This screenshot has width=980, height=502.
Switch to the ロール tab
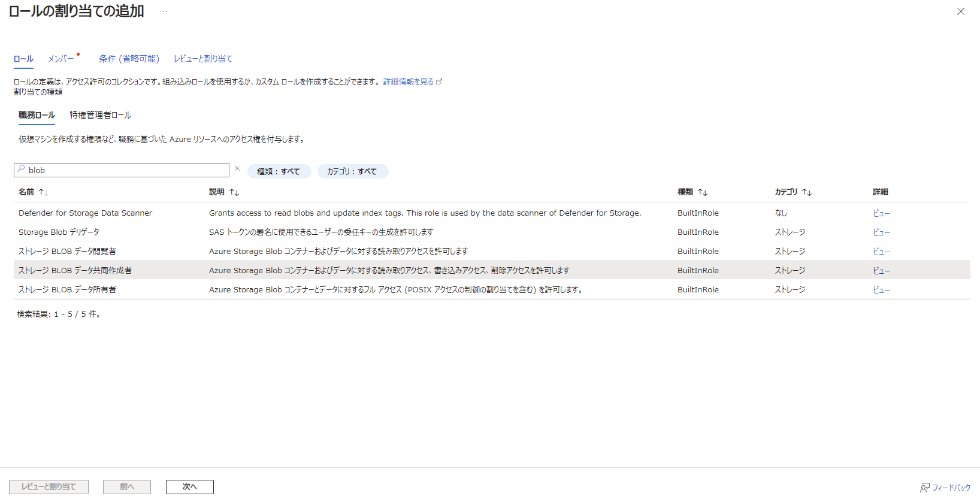pyautogui.click(x=23, y=59)
